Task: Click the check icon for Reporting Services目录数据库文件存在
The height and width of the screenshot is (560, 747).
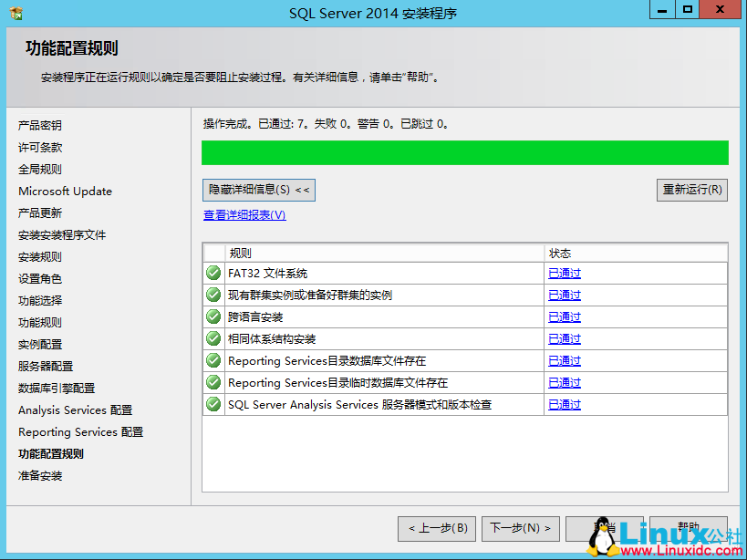Action: (213, 360)
